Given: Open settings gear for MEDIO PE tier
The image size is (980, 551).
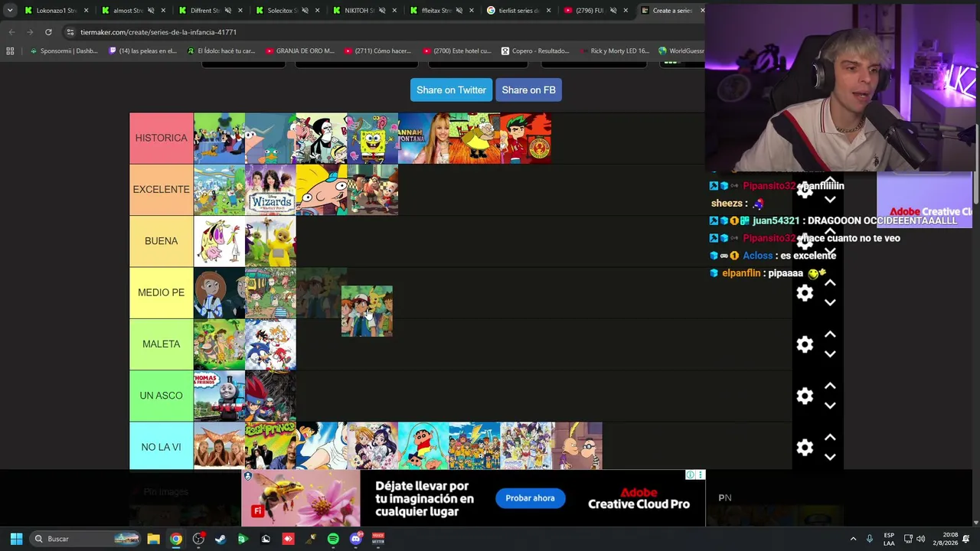Looking at the screenshot, I should (805, 293).
